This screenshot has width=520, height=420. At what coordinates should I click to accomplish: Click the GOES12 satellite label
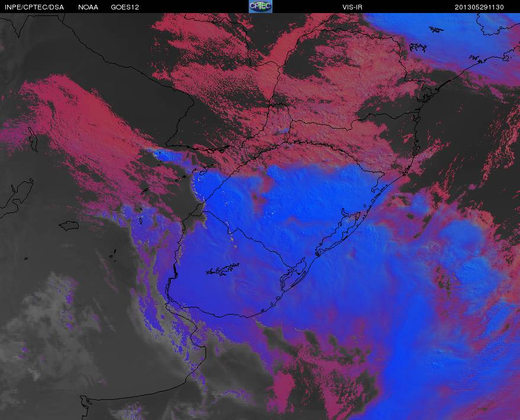tap(125, 7)
